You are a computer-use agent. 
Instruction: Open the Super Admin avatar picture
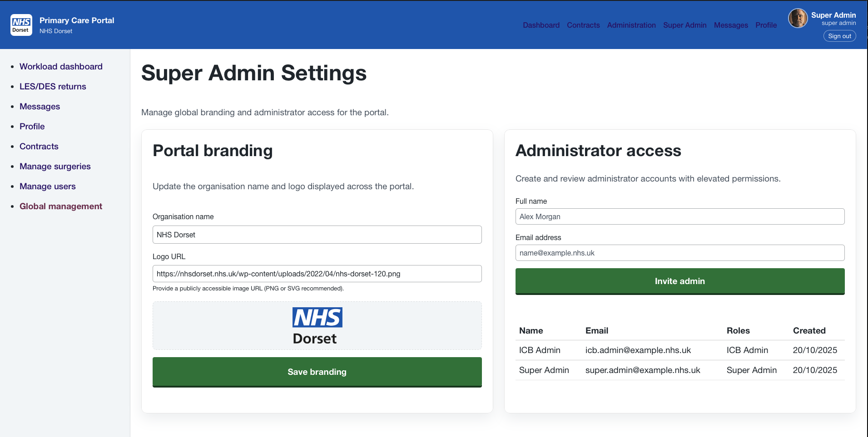798,18
